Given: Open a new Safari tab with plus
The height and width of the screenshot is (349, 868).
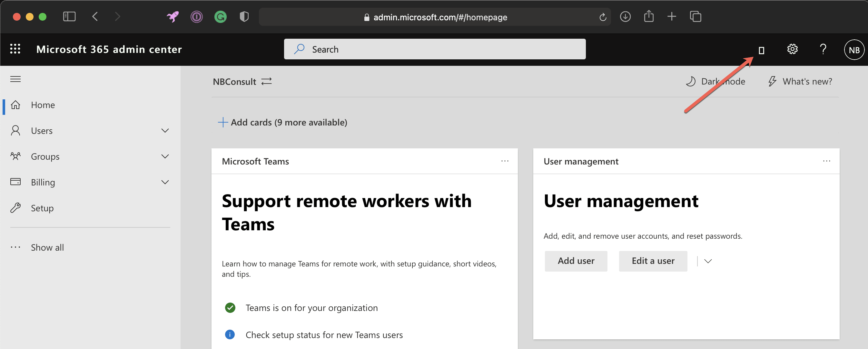Looking at the screenshot, I should coord(672,16).
